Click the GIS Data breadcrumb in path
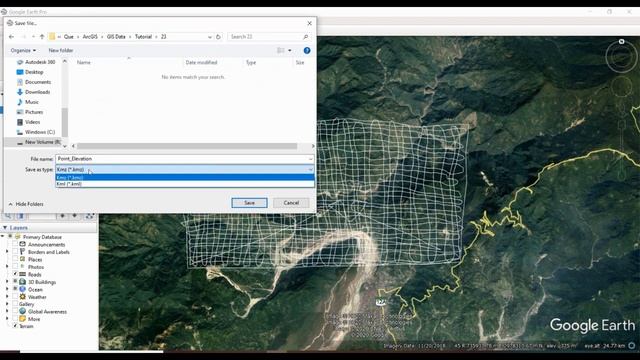The width and height of the screenshot is (640, 360). click(116, 37)
